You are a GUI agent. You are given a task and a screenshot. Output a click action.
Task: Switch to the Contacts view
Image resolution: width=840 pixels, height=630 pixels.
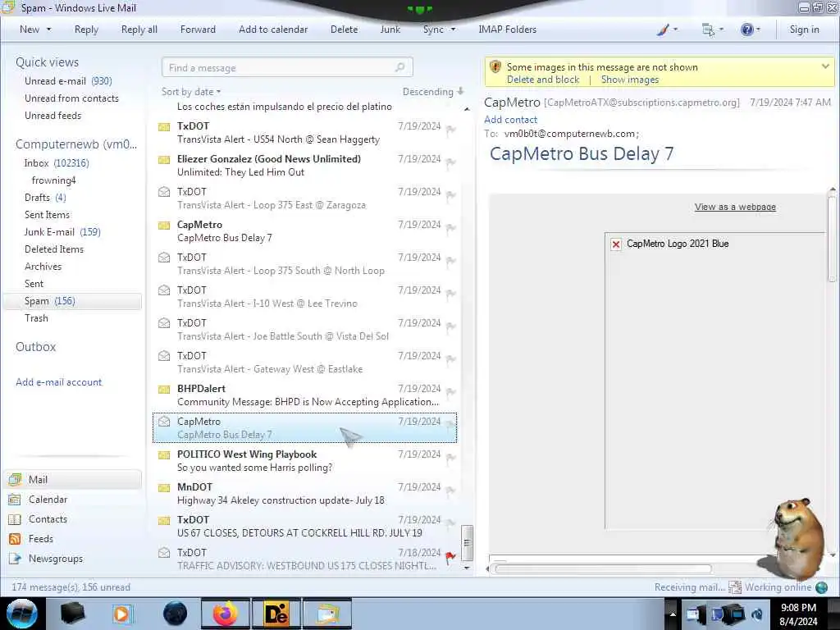click(48, 519)
